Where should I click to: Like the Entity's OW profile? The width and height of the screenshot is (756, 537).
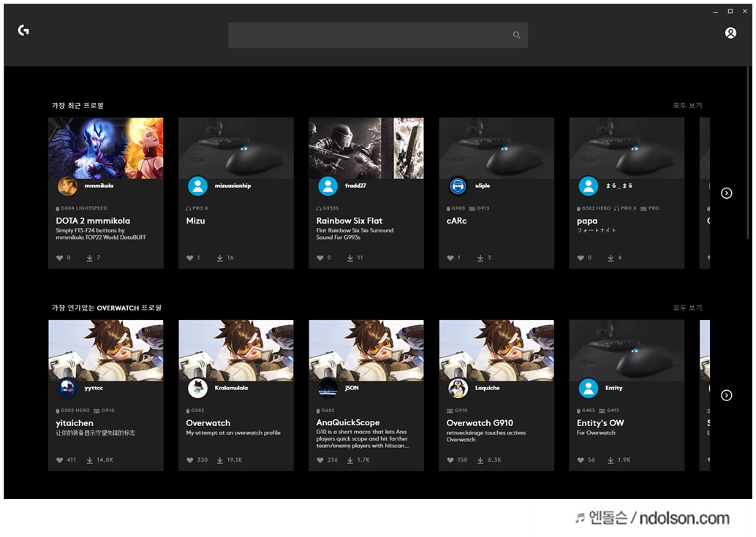[581, 460]
